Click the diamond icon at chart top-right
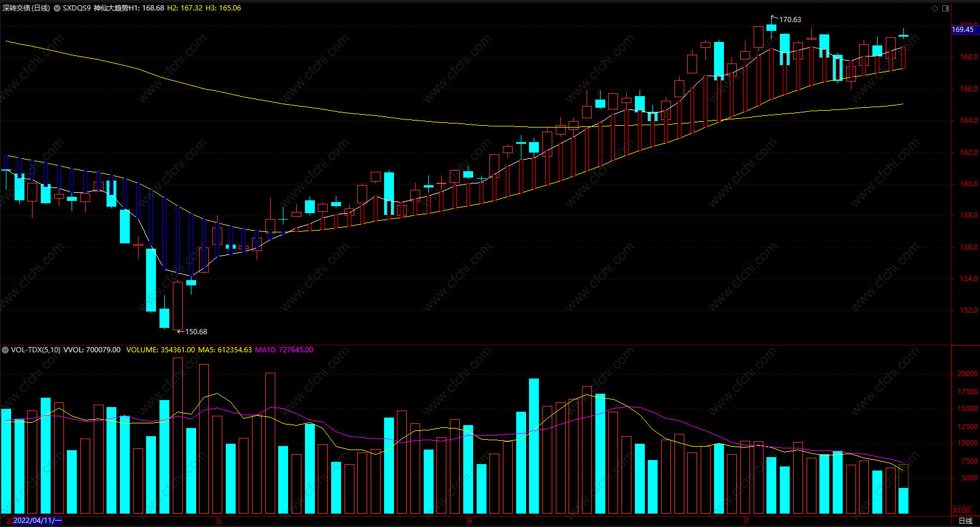 pos(935,8)
